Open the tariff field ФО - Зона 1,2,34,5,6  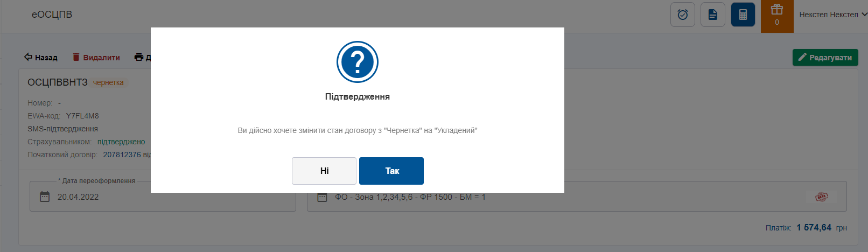pyautogui.click(x=577, y=196)
